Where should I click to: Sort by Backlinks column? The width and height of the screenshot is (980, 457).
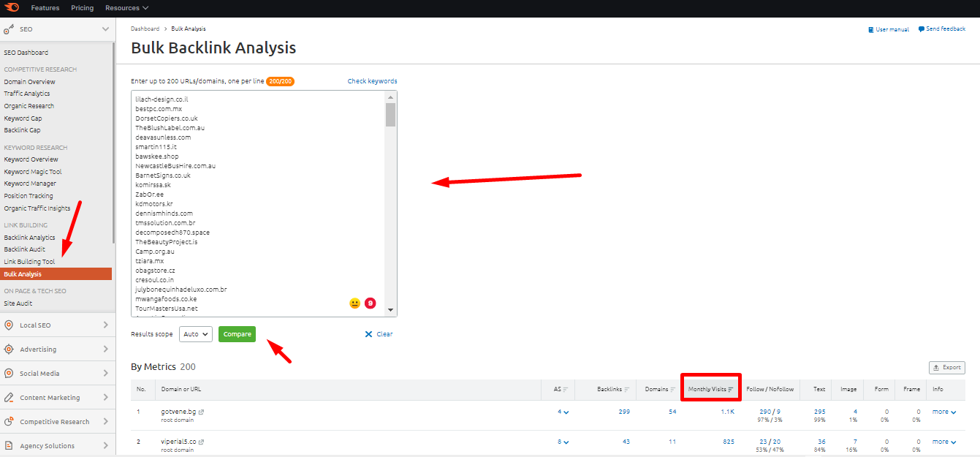click(613, 390)
